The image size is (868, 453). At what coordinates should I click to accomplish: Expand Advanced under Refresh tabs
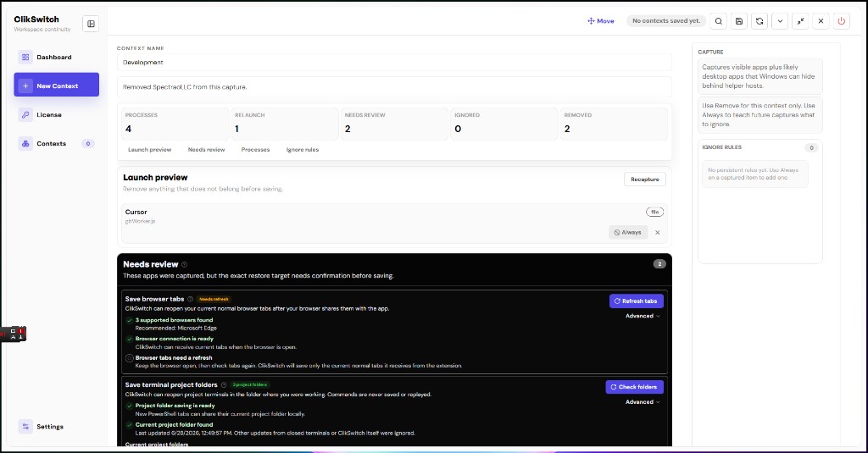[x=643, y=316]
